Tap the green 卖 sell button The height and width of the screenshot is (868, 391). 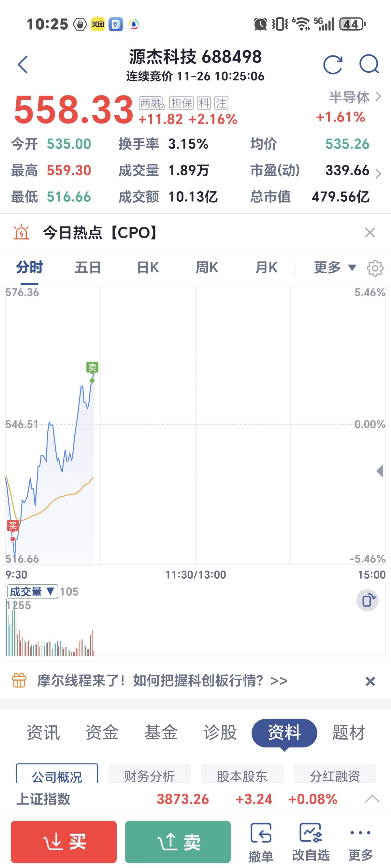178,841
